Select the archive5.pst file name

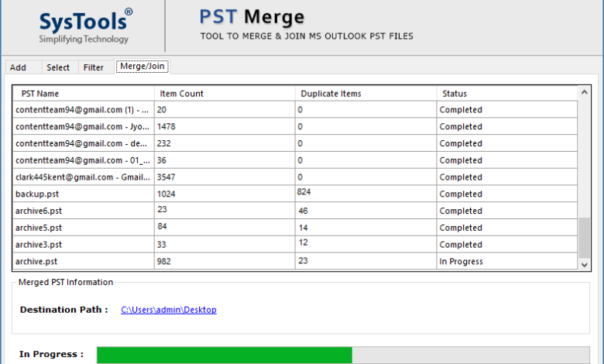39,228
